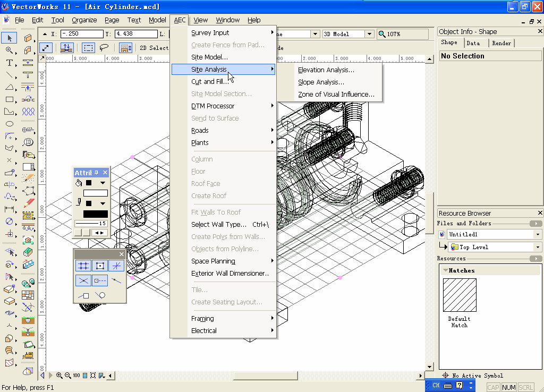Open the Top Level folder dropdown
Viewport: 544px width, 392px height.
538,248
